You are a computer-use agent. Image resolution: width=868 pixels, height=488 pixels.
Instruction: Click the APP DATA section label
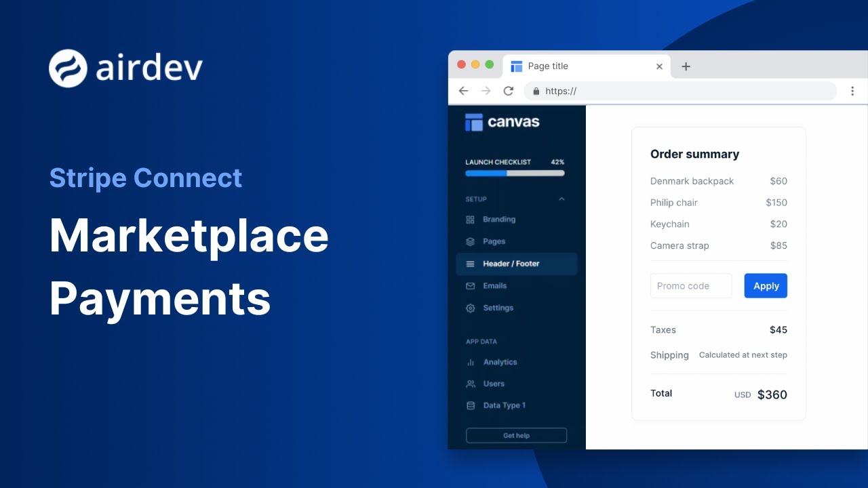[481, 342]
